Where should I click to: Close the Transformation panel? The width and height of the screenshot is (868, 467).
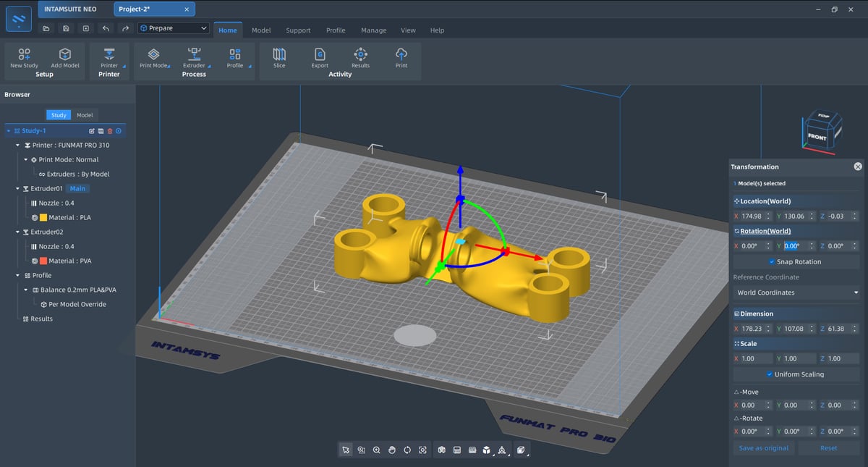click(858, 167)
